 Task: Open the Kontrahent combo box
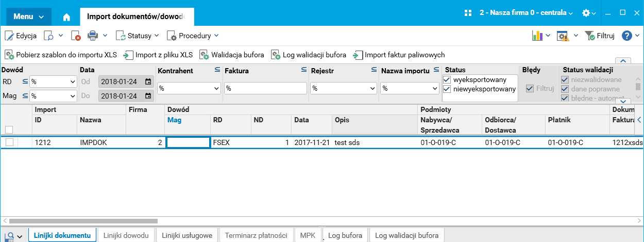[x=189, y=88]
